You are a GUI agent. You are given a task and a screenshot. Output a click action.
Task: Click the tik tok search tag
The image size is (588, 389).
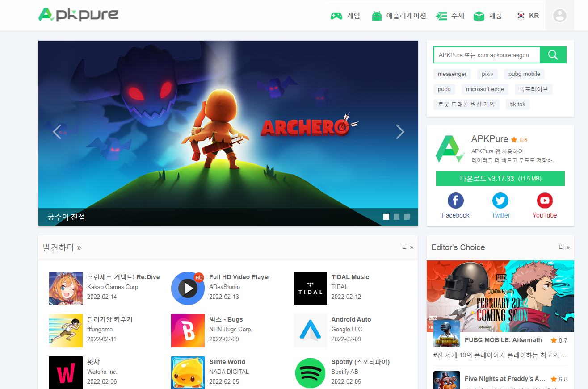click(518, 105)
